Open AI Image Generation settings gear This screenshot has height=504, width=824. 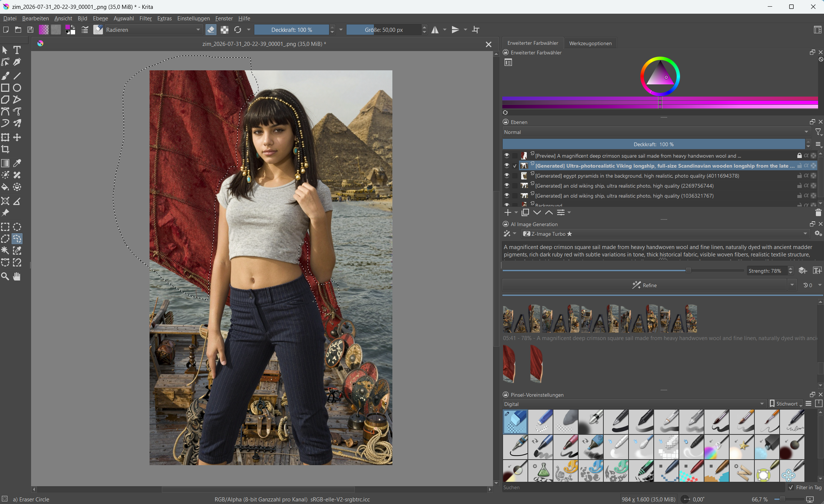tap(817, 233)
